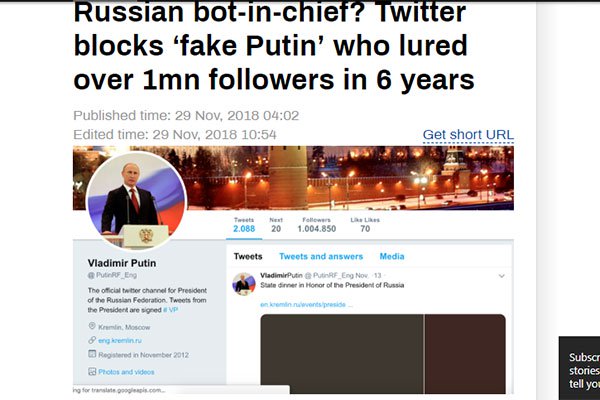Click the Tweets count 2.088 stat
The height and width of the screenshot is (400, 600).
[244, 228]
